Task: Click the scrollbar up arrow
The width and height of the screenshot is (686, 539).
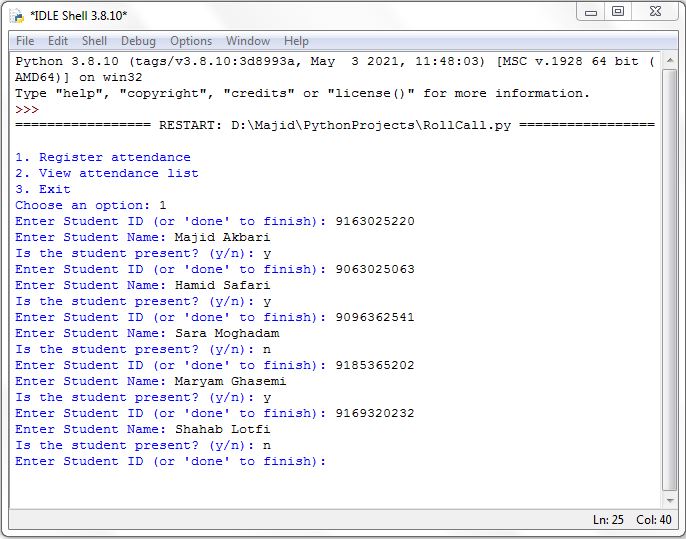Action: point(669,59)
